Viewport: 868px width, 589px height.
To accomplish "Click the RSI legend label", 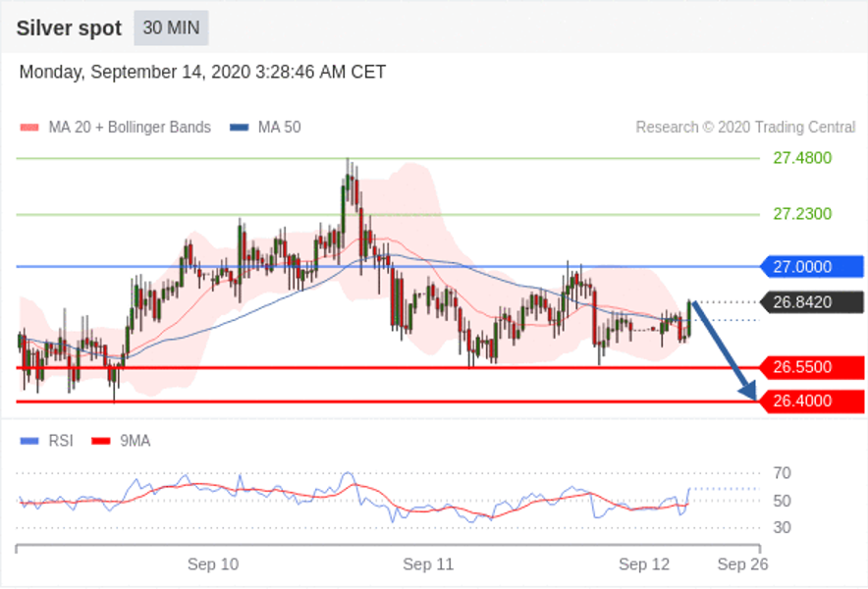I will tap(61, 441).
